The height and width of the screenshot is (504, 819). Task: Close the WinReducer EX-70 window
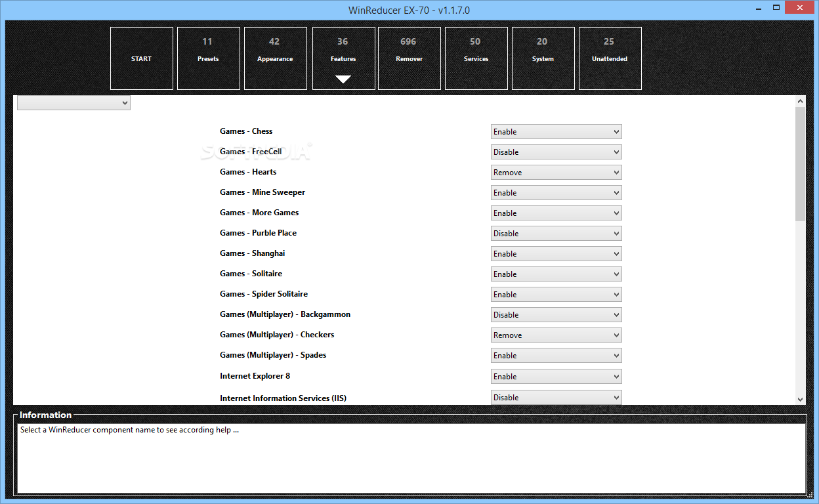tap(800, 7)
